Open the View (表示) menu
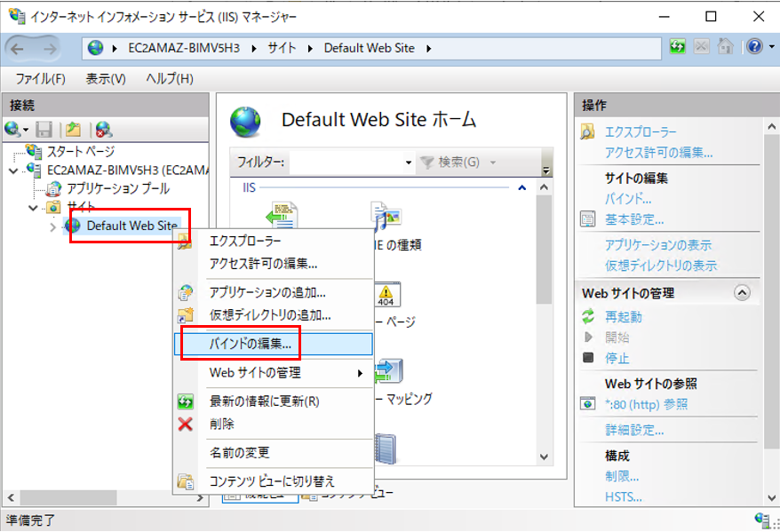This screenshot has width=780, height=532. pyautogui.click(x=106, y=78)
